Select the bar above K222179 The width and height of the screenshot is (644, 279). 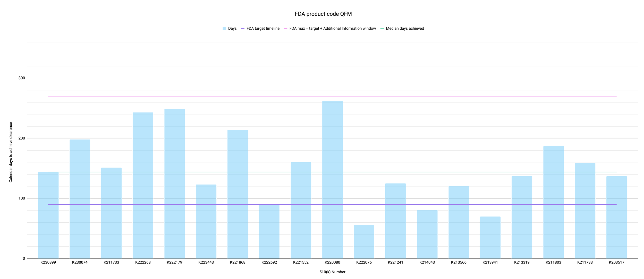[174, 184]
